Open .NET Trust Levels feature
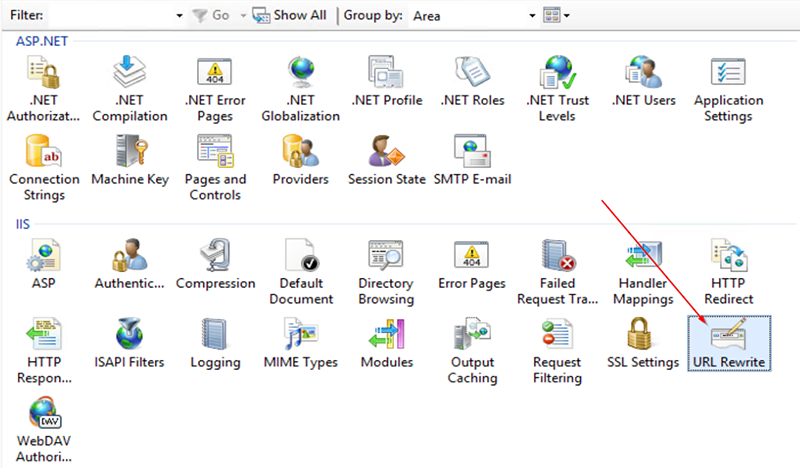Screen dimensions: 800x468 pyautogui.click(x=557, y=89)
